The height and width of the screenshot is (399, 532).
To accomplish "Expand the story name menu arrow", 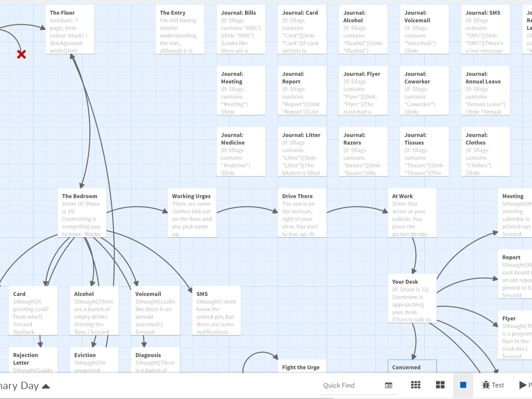I will pos(46,386).
